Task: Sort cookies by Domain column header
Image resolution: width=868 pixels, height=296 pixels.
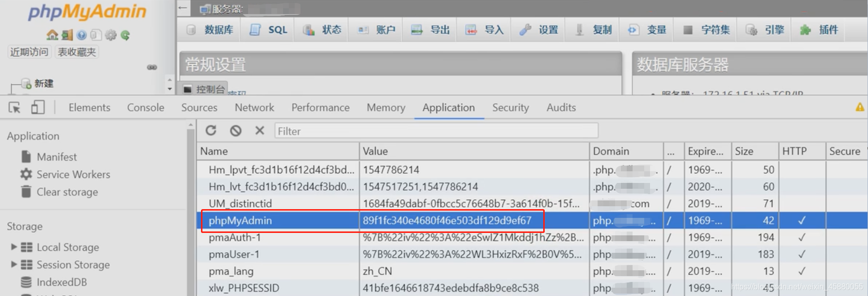Action: coord(626,151)
